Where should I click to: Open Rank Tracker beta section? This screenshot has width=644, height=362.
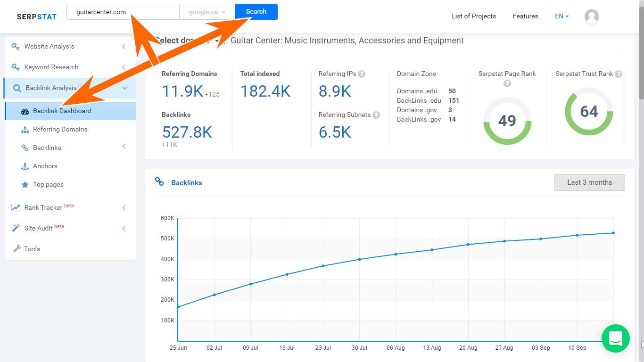49,207
